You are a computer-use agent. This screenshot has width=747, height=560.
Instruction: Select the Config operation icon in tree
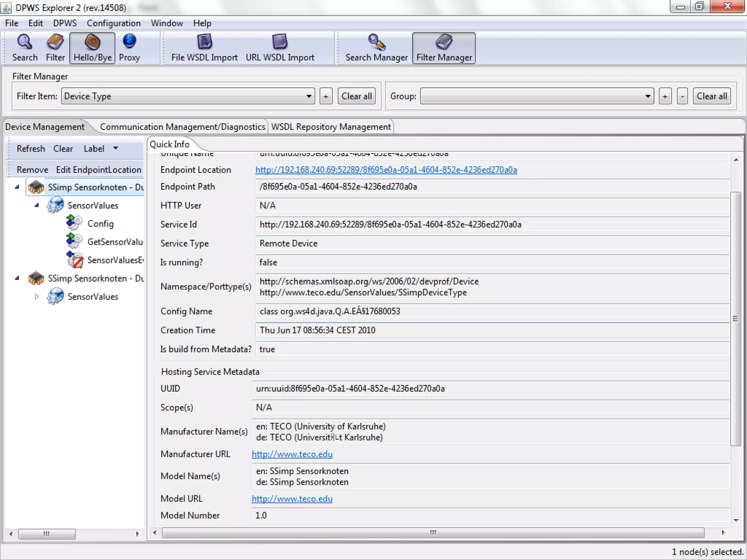[x=74, y=223]
